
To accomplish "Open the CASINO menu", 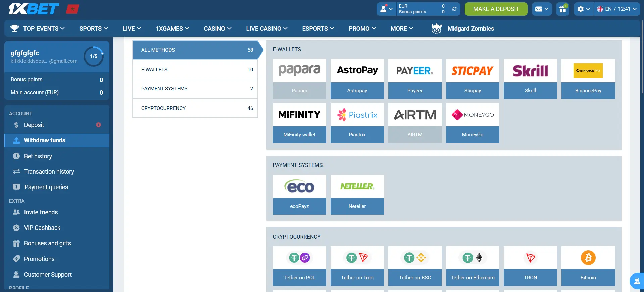I will pos(217,29).
